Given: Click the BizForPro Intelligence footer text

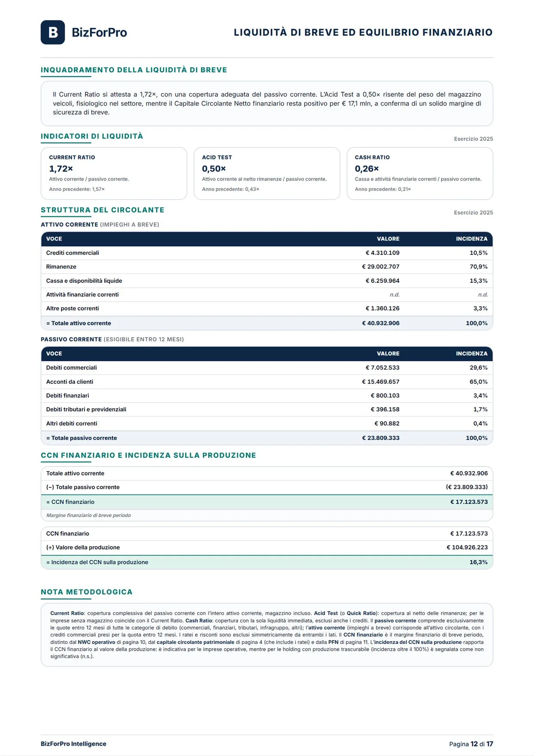Looking at the screenshot, I should tap(74, 744).
